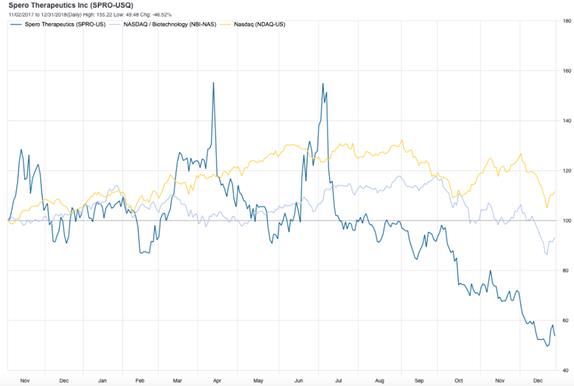Toggle the NASDAQ / Biotechnology (NBI-NAS) legend entry
Viewport: 574px width, 386px height.
(x=163, y=25)
